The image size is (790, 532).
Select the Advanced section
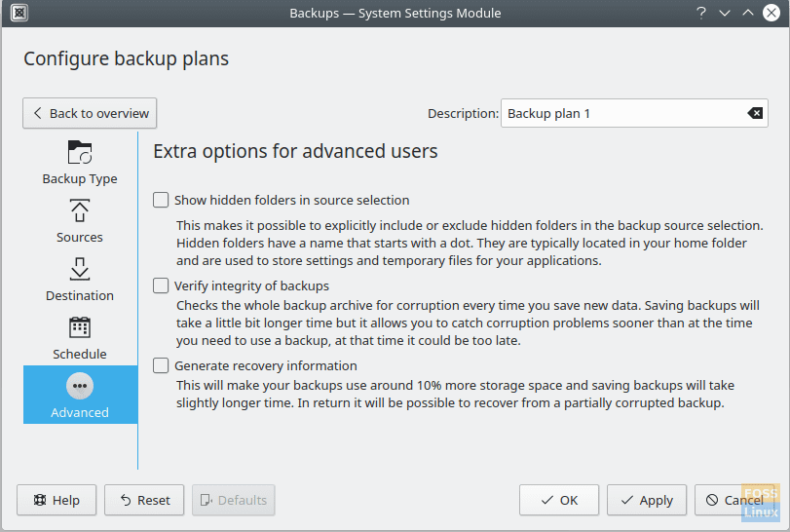80,395
